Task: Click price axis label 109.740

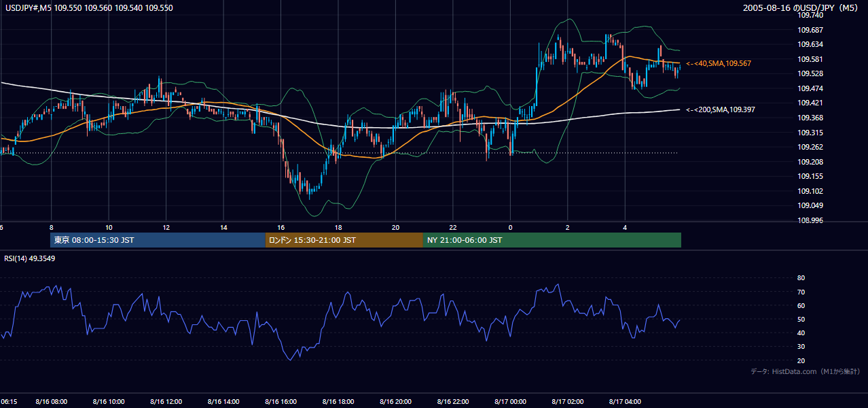Action: (x=810, y=15)
